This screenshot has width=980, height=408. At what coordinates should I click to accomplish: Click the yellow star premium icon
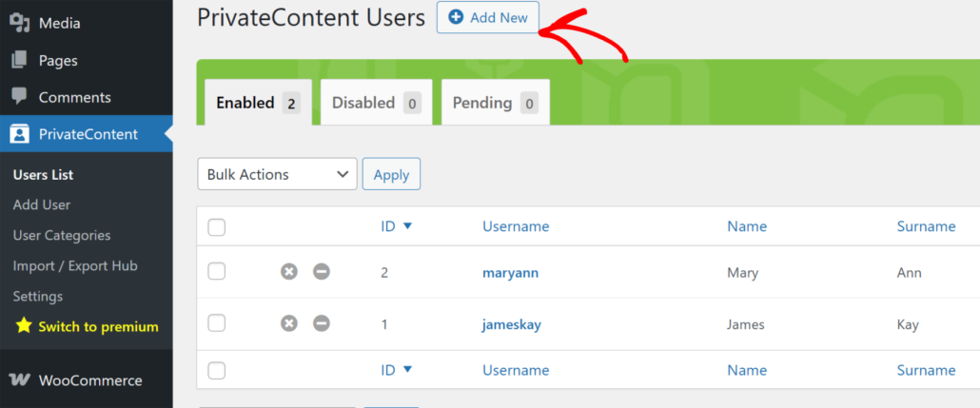pyautogui.click(x=23, y=325)
